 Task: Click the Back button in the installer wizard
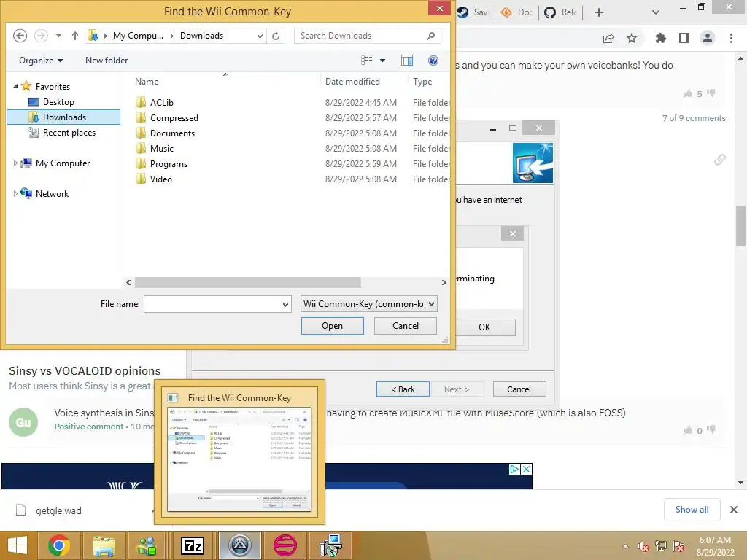pos(403,389)
